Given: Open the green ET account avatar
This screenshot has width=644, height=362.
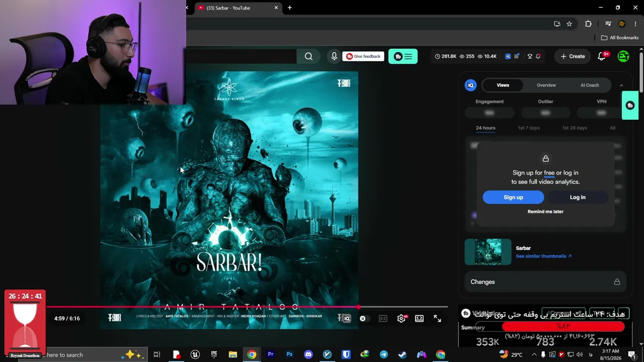Looking at the screenshot, I should coord(623,56).
